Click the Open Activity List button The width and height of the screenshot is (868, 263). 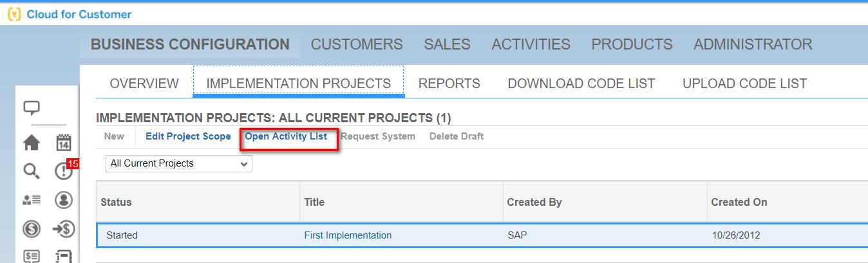click(x=286, y=136)
